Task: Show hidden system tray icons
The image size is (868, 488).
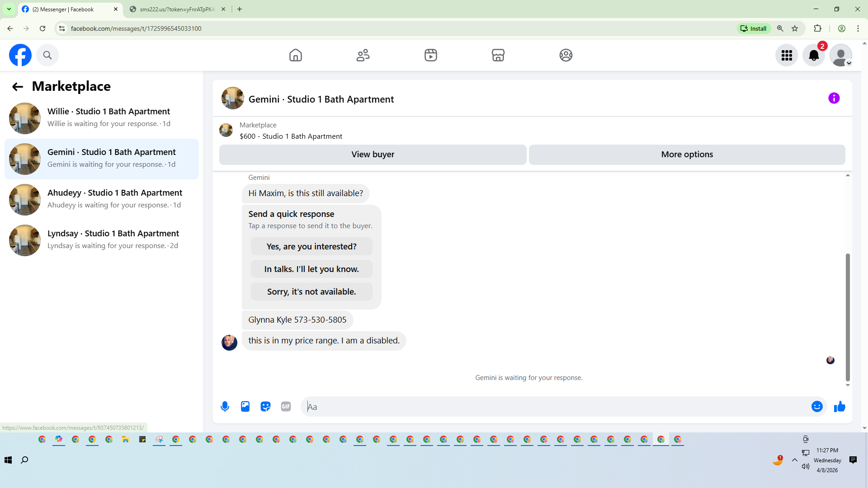Action: [x=794, y=460]
